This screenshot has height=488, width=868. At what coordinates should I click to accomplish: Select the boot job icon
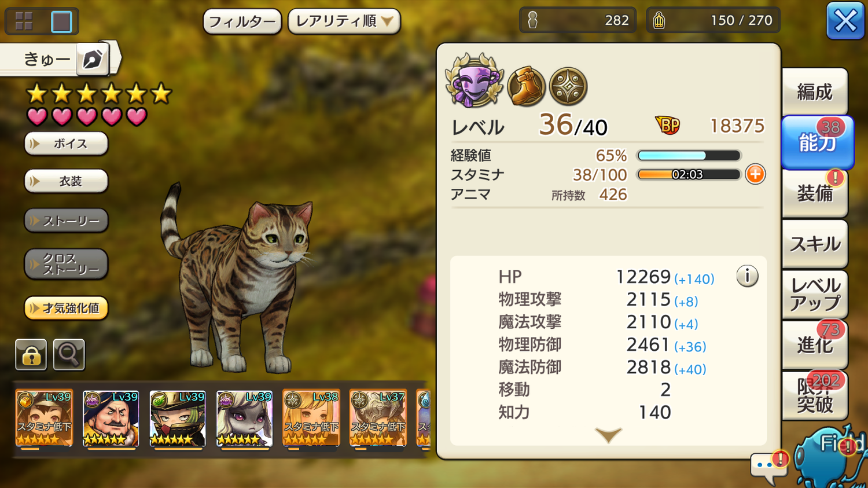point(526,87)
